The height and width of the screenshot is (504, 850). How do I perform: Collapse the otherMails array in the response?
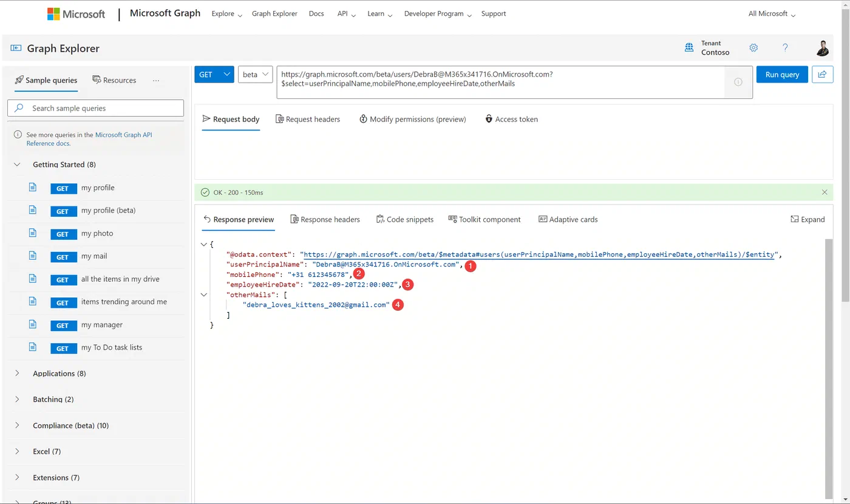click(x=203, y=295)
